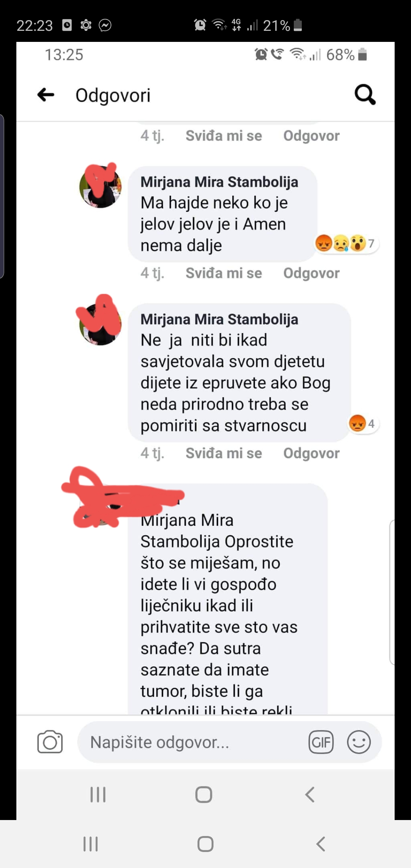Open search with the magnifier icon
411x868 pixels.
pos(365,94)
